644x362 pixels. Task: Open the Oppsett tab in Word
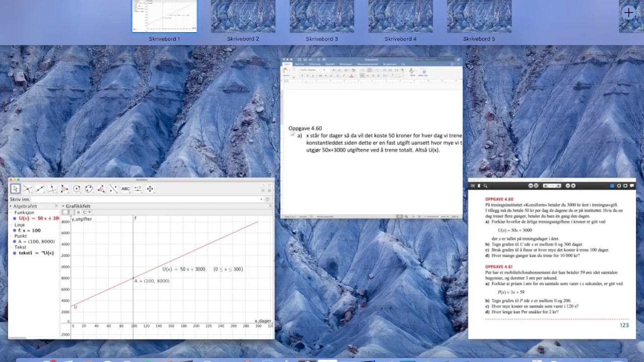click(x=330, y=64)
